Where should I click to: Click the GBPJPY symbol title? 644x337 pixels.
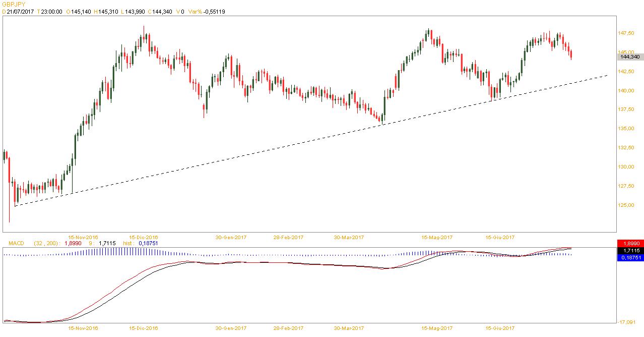[x=14, y=4]
